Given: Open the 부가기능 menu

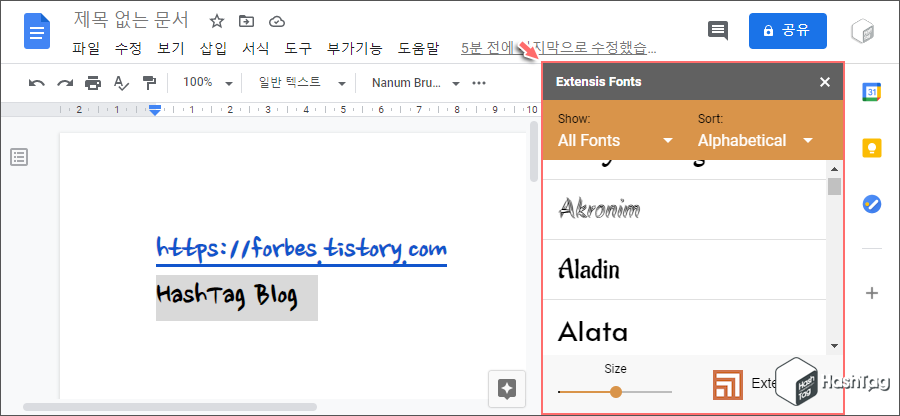Looking at the screenshot, I should 354,48.
